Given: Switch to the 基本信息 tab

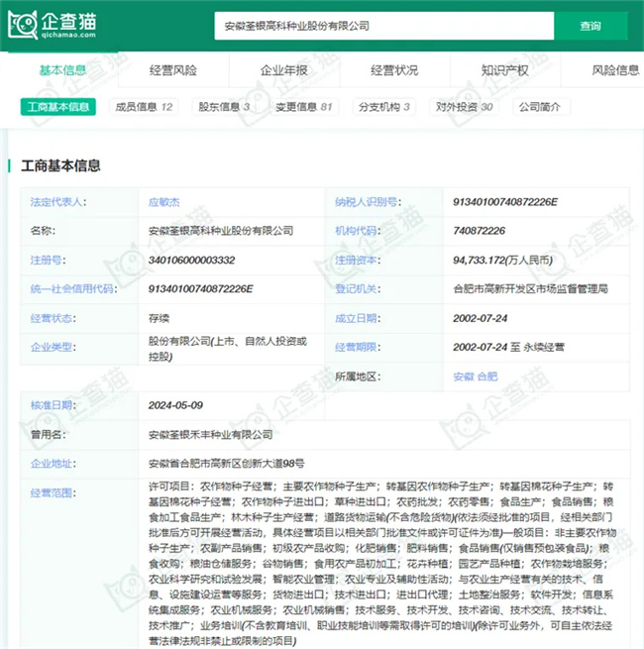Looking at the screenshot, I should click(61, 70).
